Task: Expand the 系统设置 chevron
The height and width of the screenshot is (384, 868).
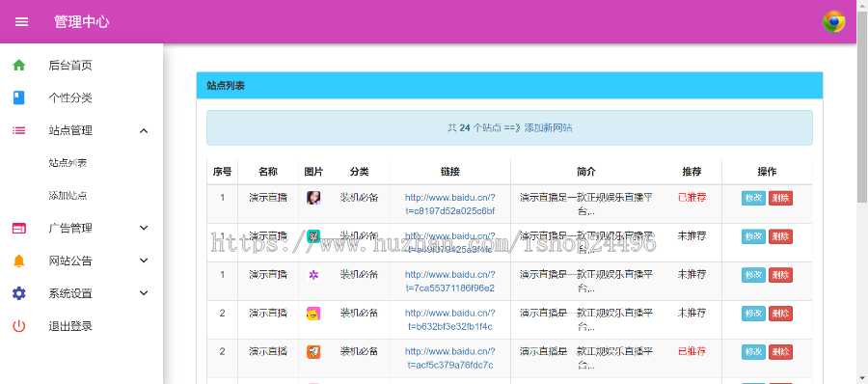Action: coord(144,293)
